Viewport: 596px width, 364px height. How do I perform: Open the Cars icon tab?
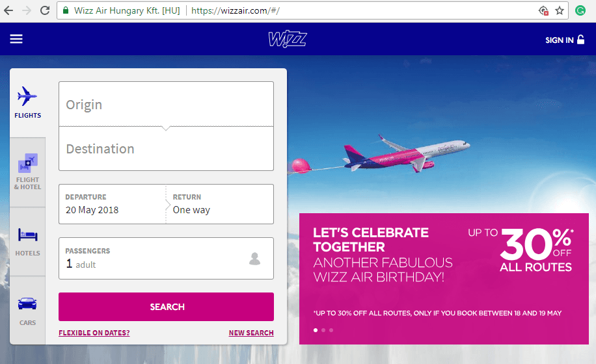(28, 311)
